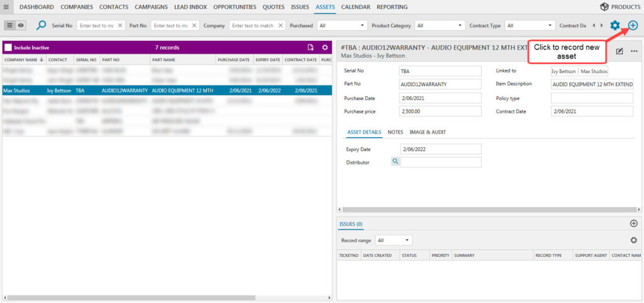Open the filter settings gear icon
Screen dimensions: 644x303
tap(615, 26)
